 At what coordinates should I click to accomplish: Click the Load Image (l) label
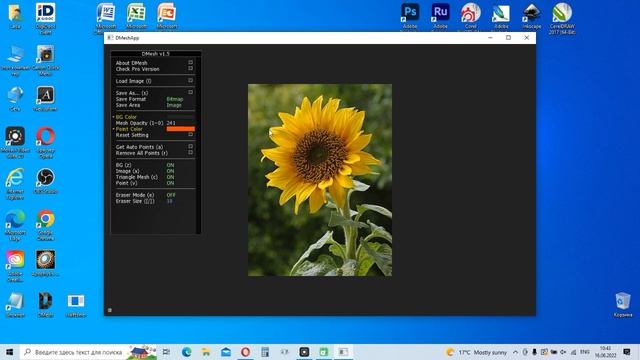[133, 81]
